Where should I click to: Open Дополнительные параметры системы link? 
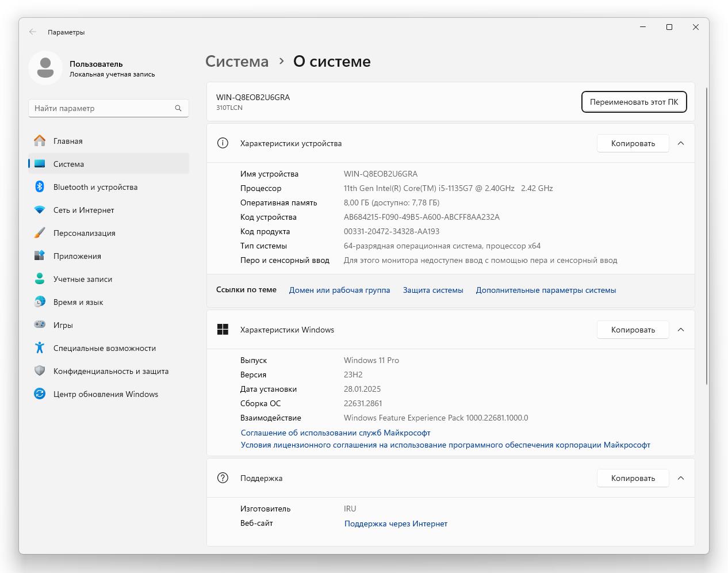tap(546, 291)
